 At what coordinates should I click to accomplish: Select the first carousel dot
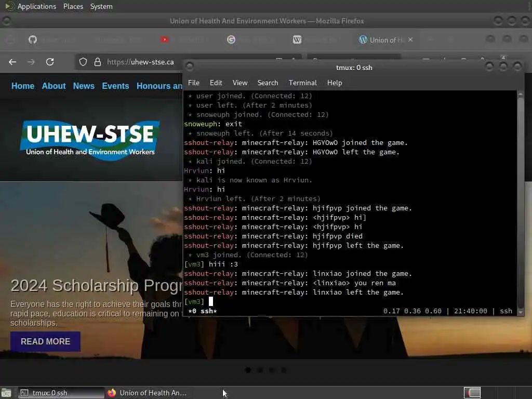point(248,370)
